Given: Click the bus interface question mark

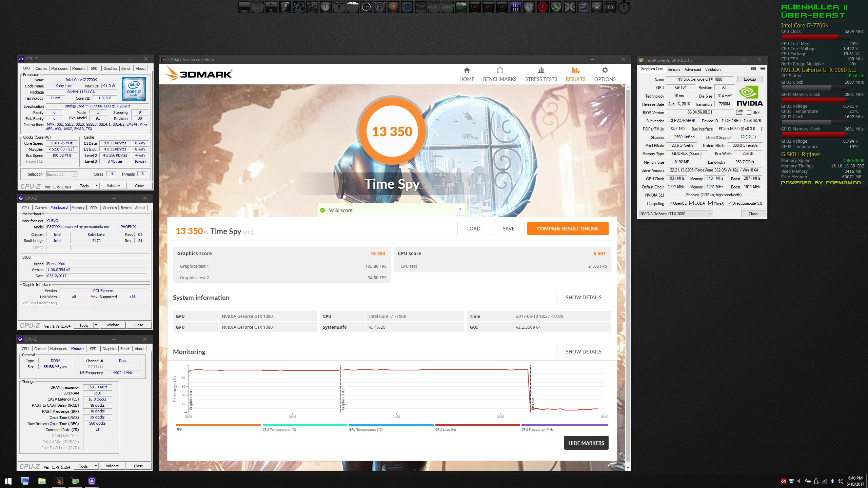Looking at the screenshot, I should [762, 129].
